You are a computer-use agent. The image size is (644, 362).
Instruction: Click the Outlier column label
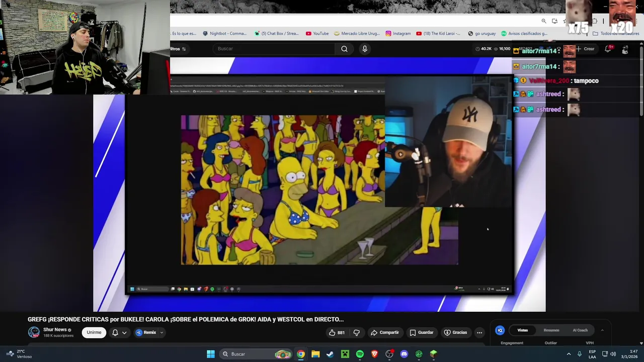click(551, 343)
